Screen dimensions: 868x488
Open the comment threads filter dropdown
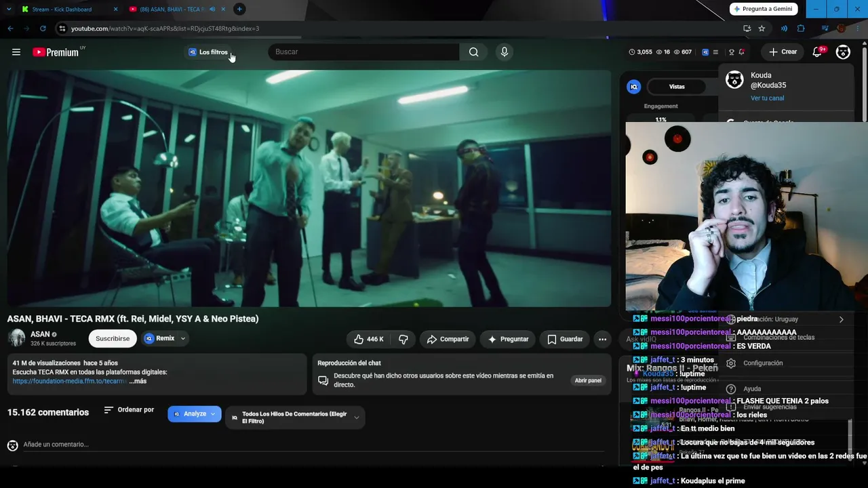(x=295, y=418)
